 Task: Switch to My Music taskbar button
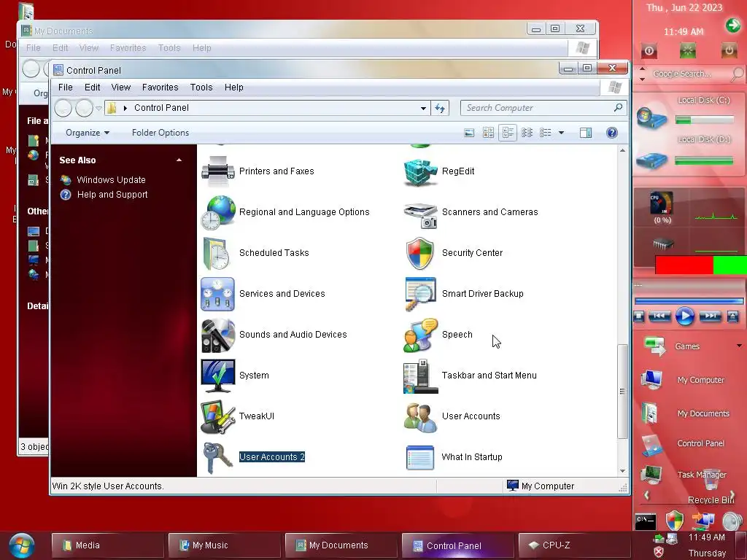click(224, 545)
